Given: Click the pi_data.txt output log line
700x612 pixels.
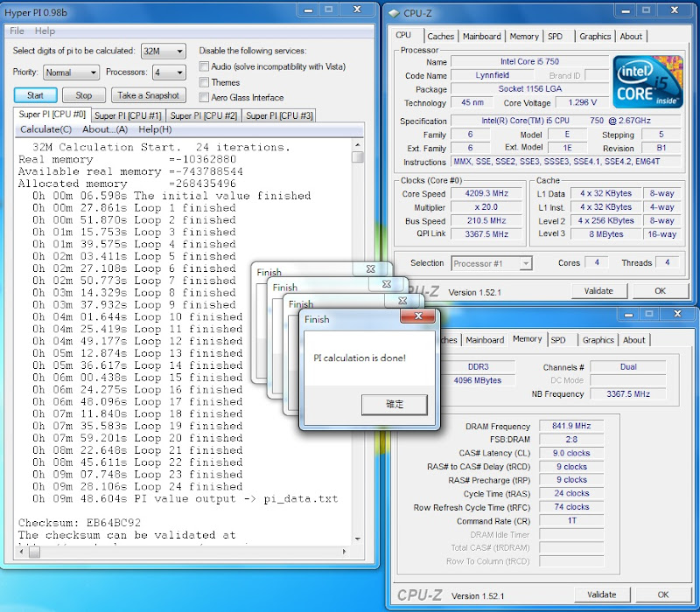Looking at the screenshot, I should (x=185, y=498).
